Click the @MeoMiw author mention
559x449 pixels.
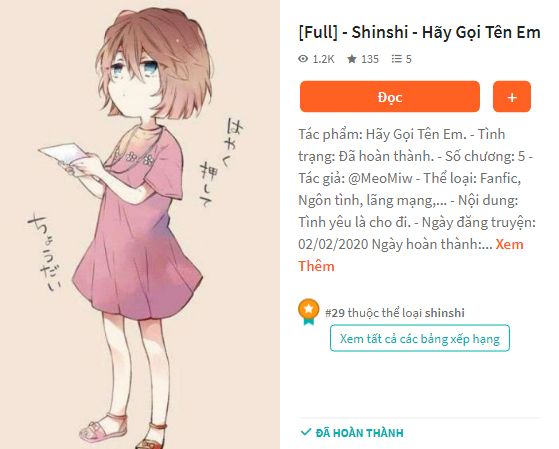pyautogui.click(x=380, y=178)
